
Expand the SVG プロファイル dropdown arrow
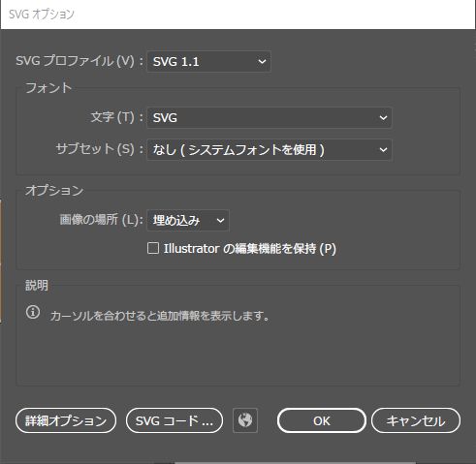point(262,61)
